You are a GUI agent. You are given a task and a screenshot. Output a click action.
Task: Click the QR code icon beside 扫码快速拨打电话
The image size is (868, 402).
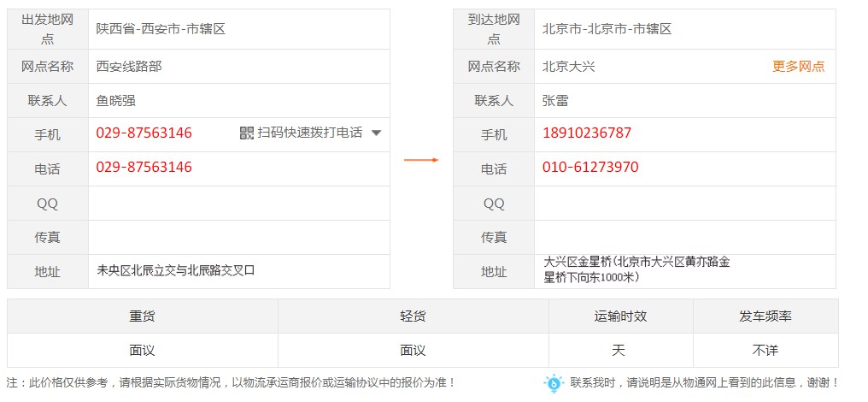click(x=246, y=133)
